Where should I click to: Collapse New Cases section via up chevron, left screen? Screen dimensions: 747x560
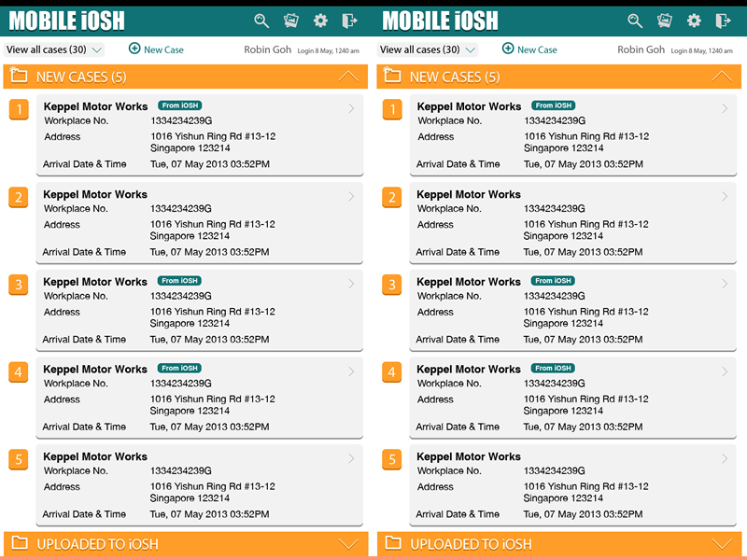348,77
